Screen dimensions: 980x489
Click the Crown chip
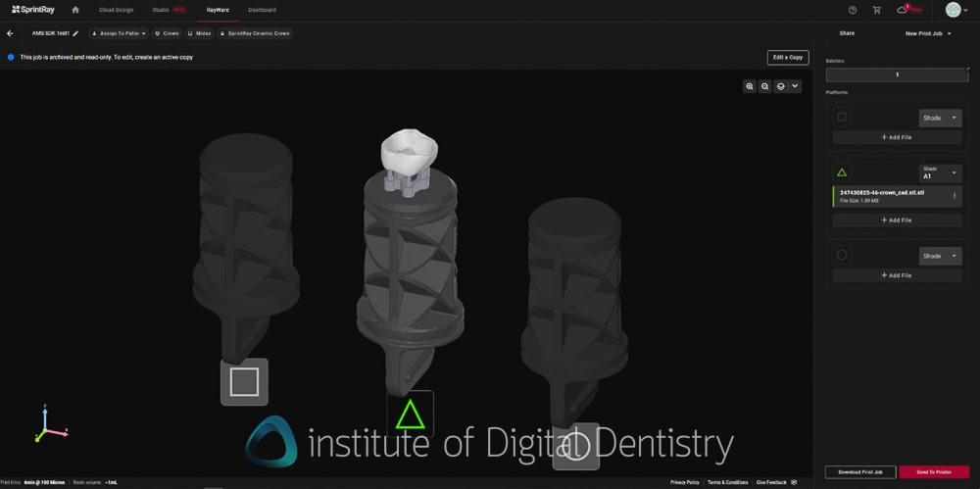[167, 33]
